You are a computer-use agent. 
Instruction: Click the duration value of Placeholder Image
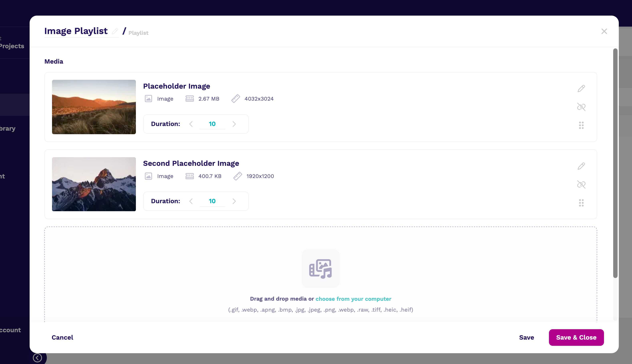[212, 124]
